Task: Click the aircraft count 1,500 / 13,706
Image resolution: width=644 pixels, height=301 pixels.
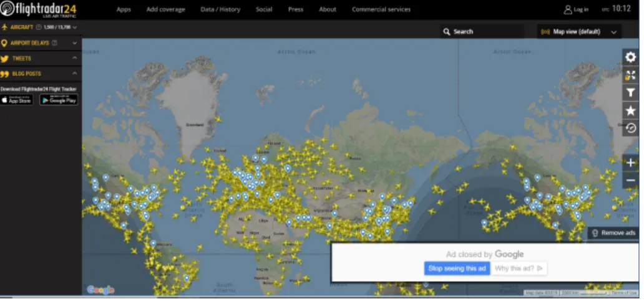Action: [x=57, y=27]
